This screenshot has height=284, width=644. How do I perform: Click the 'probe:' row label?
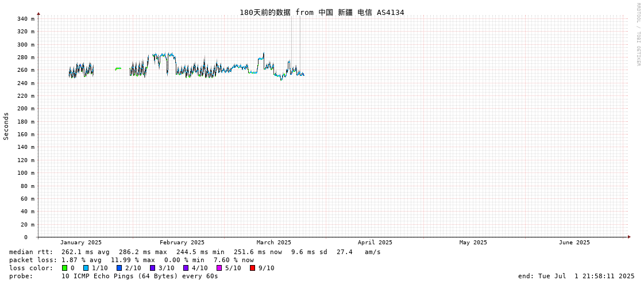(x=21, y=276)
